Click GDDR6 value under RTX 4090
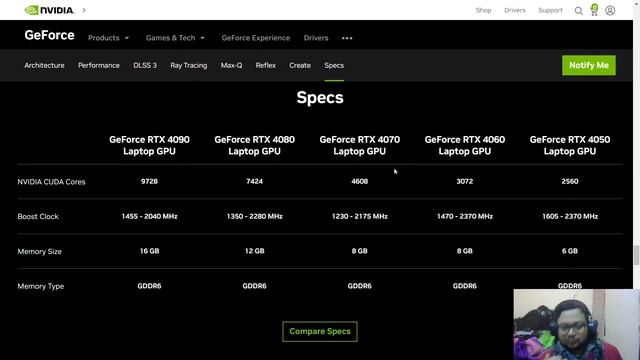Screen dimensions: 640x360 click(x=149, y=286)
